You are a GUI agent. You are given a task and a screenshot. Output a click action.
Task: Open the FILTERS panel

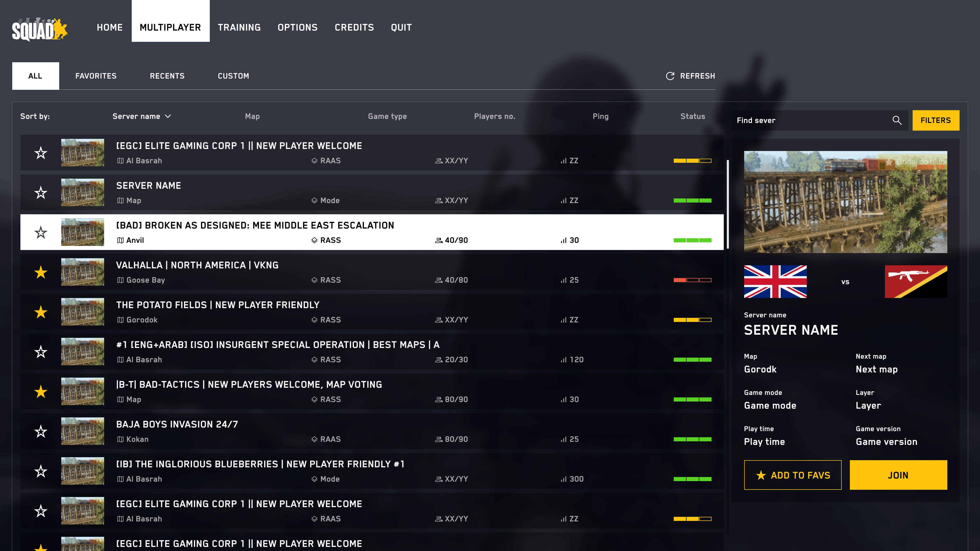[x=936, y=121]
